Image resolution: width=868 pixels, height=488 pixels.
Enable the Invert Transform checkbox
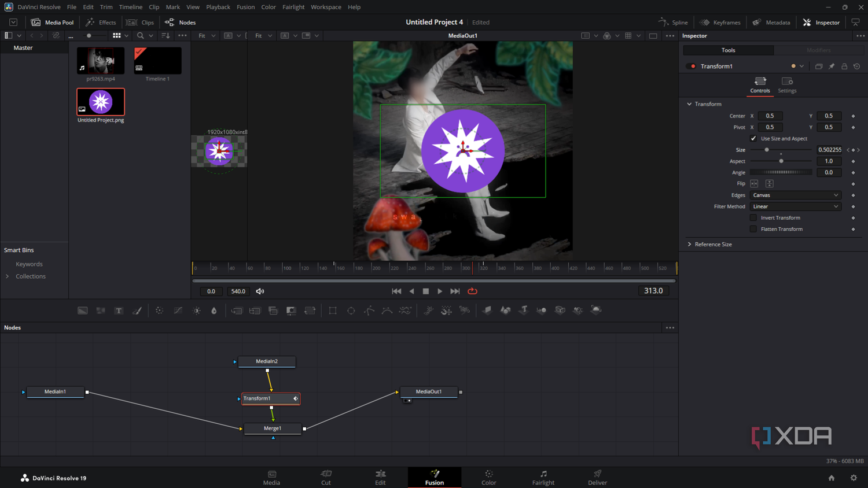753,218
